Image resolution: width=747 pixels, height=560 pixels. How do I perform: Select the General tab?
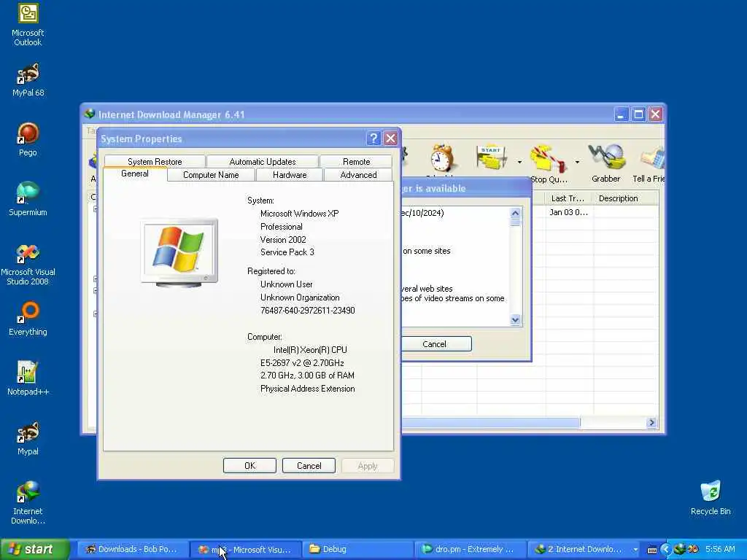pyautogui.click(x=135, y=174)
